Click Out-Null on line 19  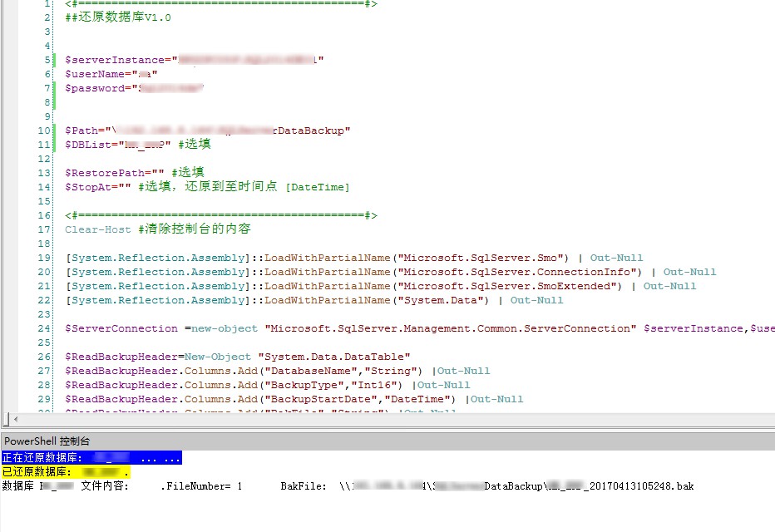[616, 258]
